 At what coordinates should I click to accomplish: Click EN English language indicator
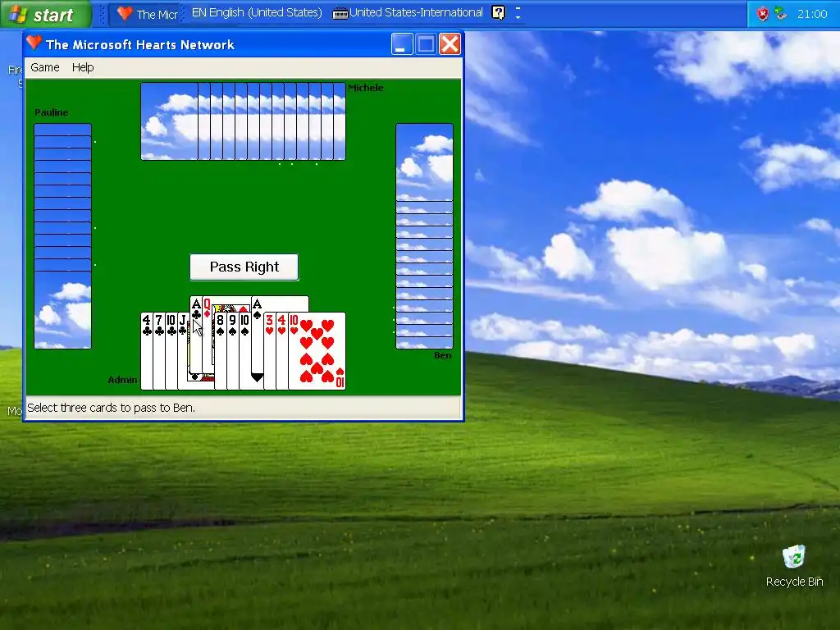pos(257,13)
